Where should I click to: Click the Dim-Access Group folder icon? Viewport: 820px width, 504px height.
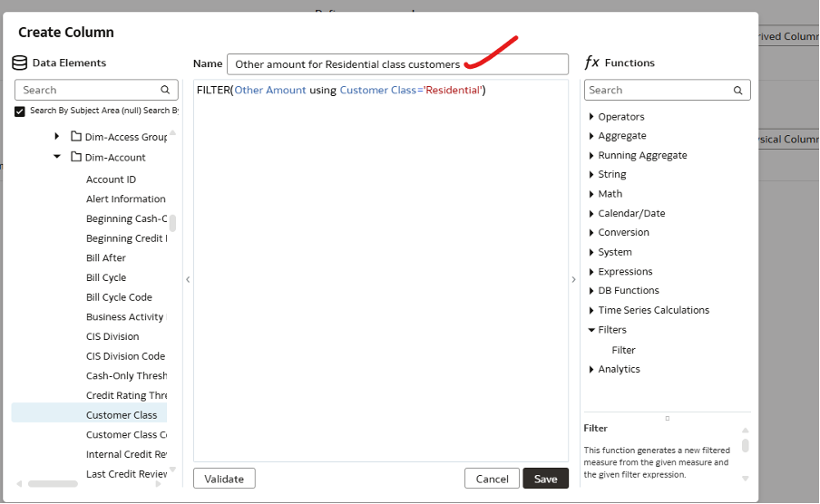(76, 137)
